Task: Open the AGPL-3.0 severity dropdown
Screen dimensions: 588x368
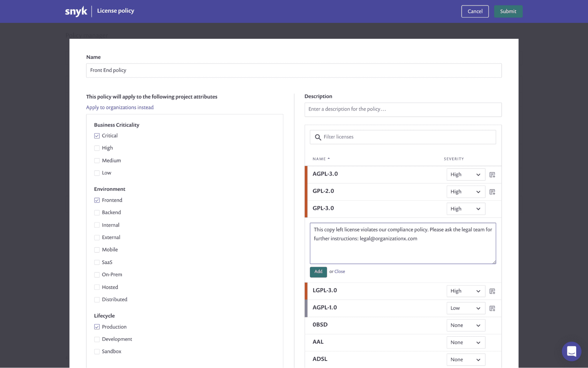Action: [465, 175]
